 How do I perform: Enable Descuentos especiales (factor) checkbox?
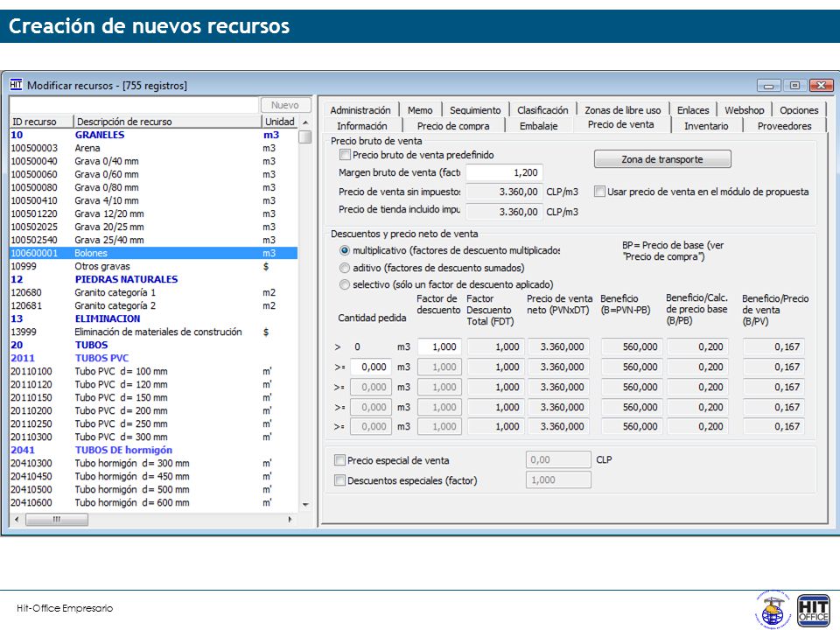(x=339, y=480)
